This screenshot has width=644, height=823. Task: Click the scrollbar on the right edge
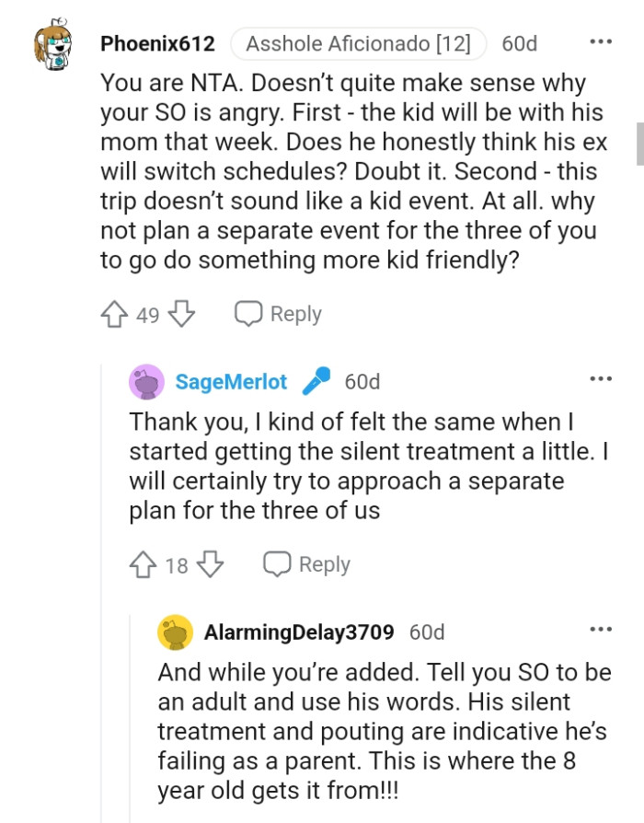(638, 143)
